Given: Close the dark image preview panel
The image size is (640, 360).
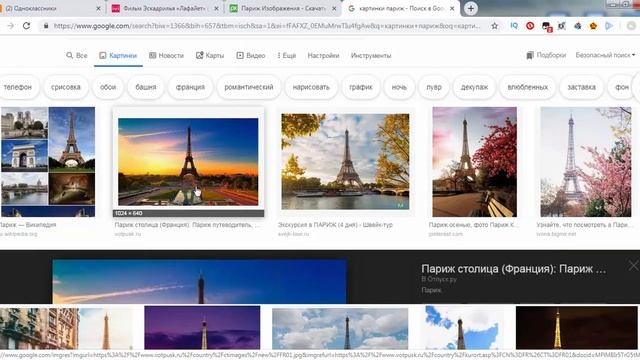Looking at the screenshot, I should (x=633, y=265).
